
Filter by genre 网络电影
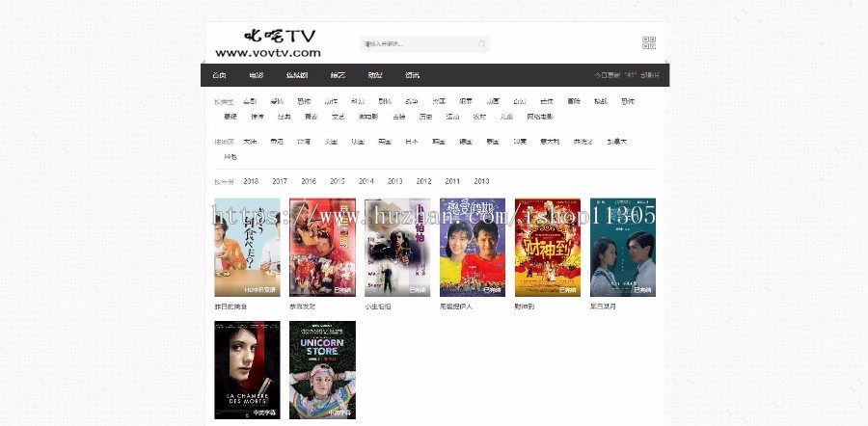tap(540, 117)
